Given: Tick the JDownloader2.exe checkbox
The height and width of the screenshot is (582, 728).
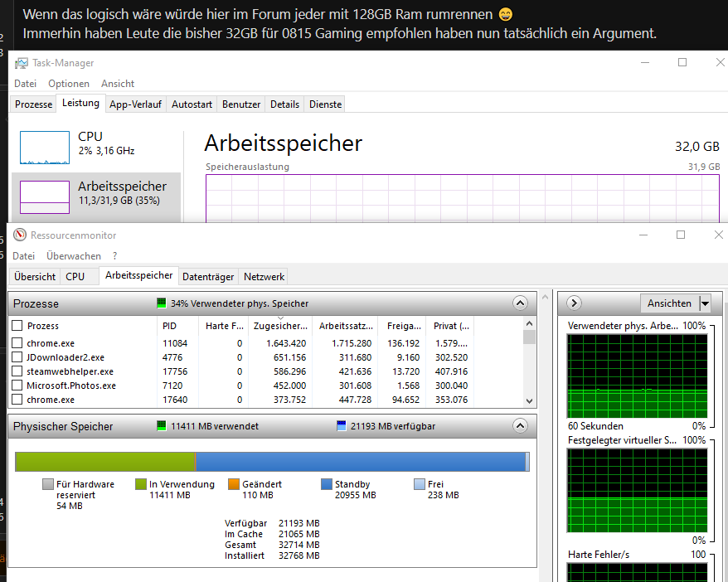Looking at the screenshot, I should pyautogui.click(x=17, y=356).
